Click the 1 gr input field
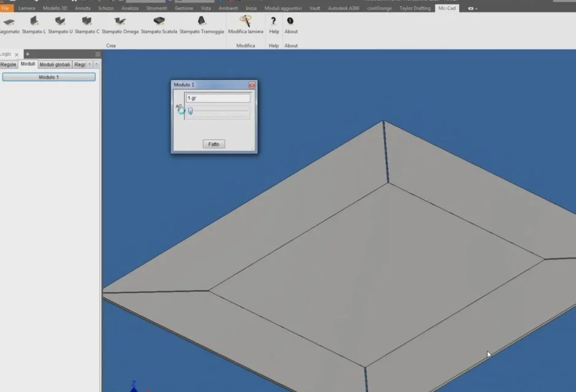 [218, 98]
